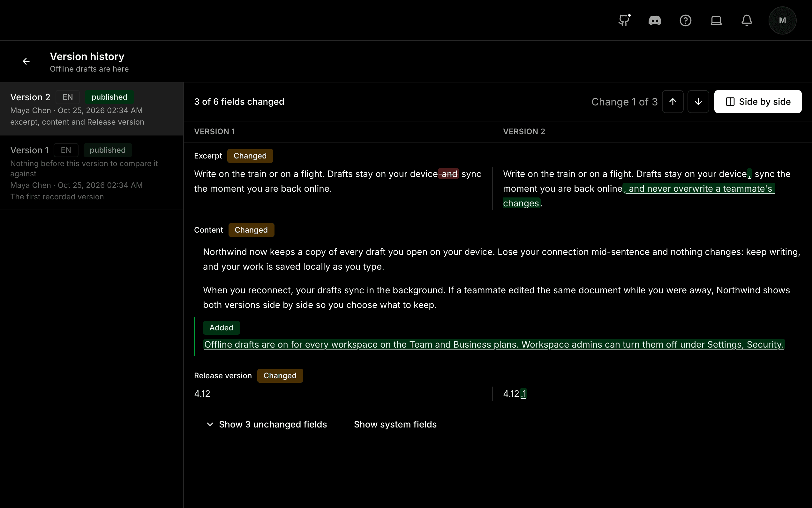812x508 pixels.
Task: Click the laptop device icon in header
Action: coord(716,20)
